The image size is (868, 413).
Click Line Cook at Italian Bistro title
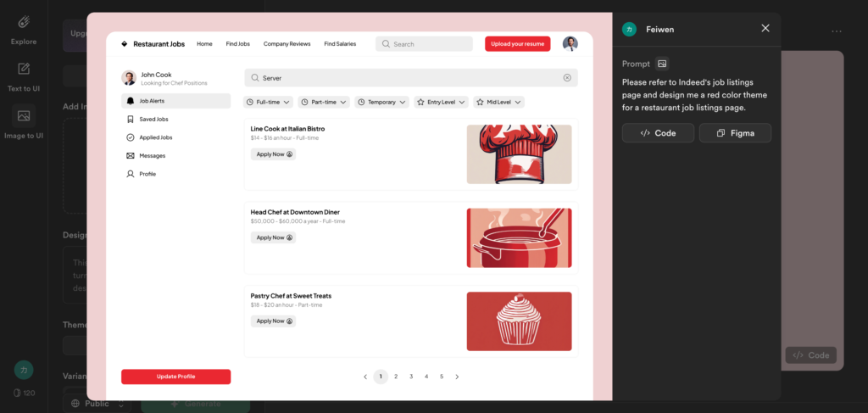(x=287, y=129)
